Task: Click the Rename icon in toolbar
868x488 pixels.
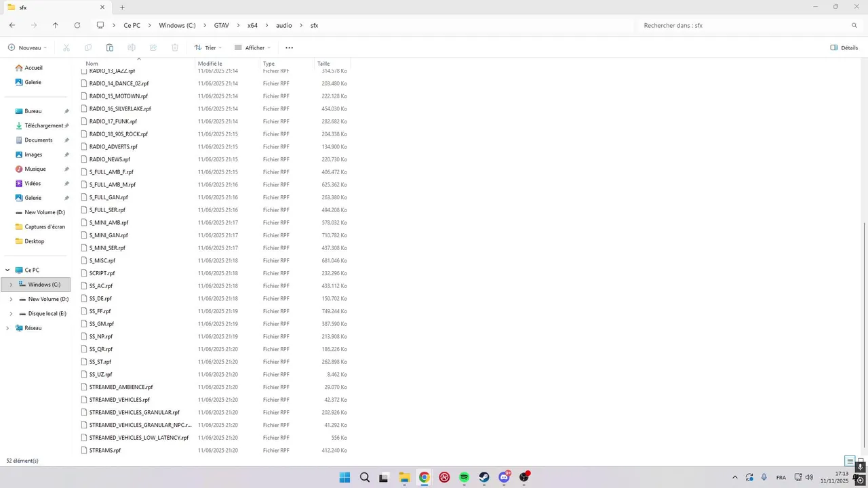Action: click(132, 47)
